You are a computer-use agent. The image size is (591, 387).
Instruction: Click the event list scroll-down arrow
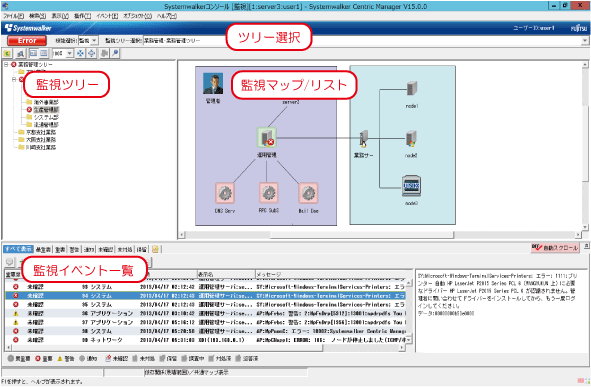[x=409, y=340]
